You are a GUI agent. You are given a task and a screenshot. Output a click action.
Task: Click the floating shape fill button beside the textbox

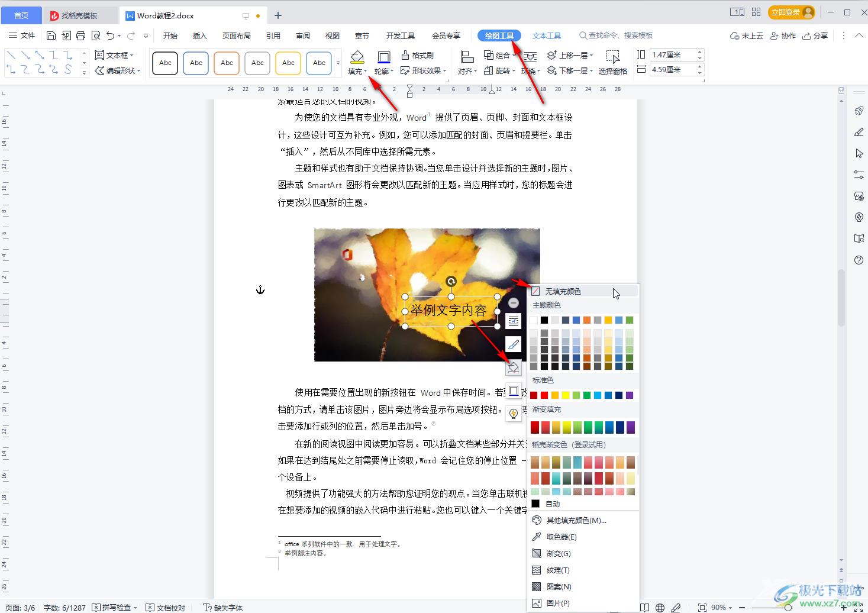point(514,367)
